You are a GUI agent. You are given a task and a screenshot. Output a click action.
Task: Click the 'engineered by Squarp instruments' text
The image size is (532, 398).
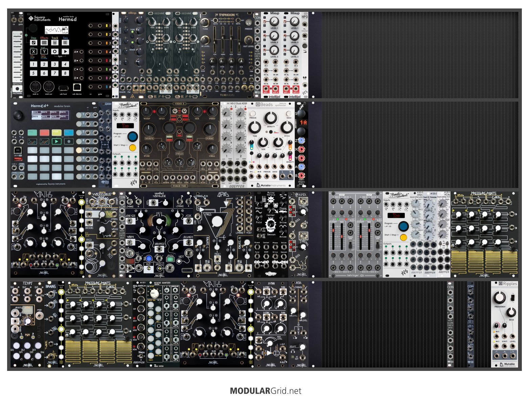(51, 184)
